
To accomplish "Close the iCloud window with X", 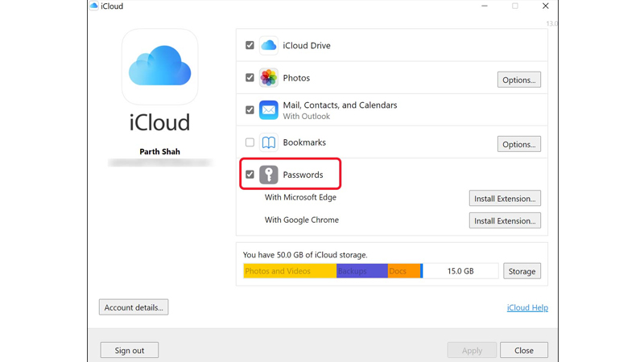I will (x=546, y=6).
